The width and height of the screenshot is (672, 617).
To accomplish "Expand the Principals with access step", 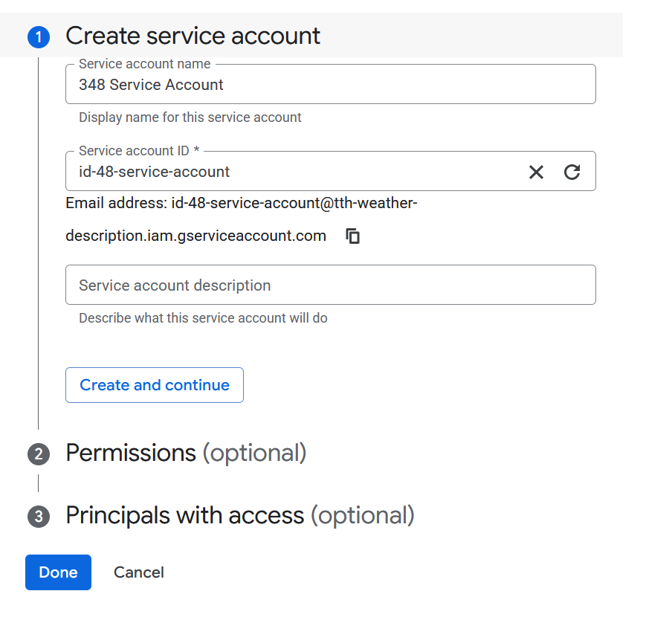I will pyautogui.click(x=239, y=516).
